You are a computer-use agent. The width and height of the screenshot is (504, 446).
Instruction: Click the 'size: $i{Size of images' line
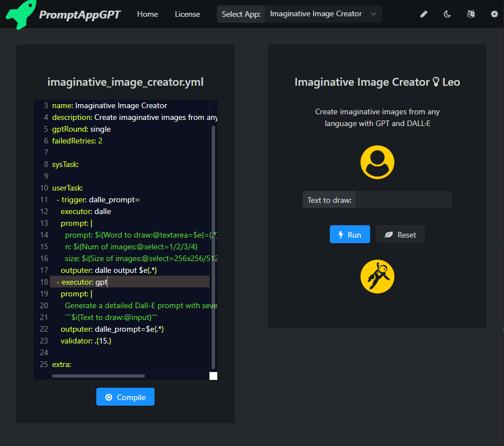141,258
